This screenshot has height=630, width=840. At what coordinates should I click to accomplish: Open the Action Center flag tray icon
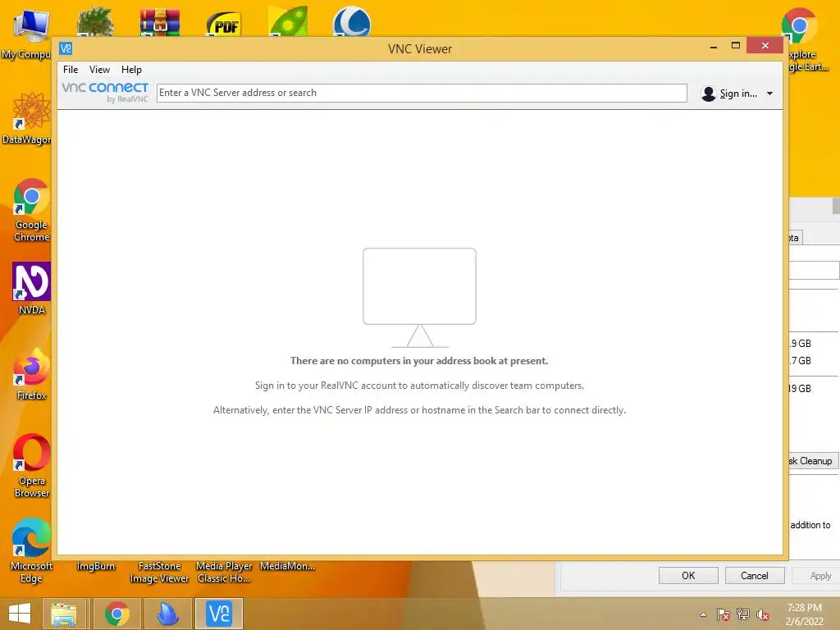(723, 614)
